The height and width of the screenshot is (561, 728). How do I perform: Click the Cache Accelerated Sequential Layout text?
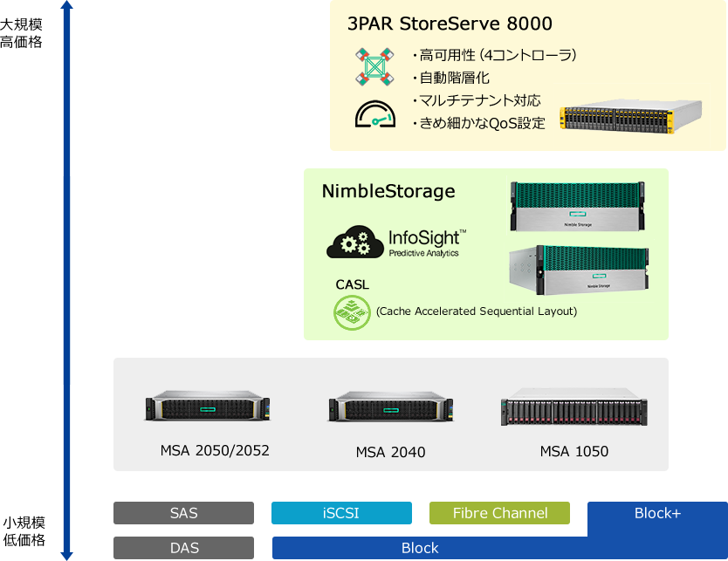pos(477,311)
